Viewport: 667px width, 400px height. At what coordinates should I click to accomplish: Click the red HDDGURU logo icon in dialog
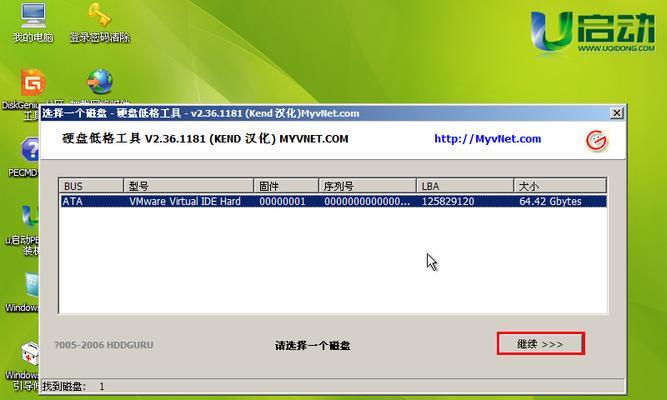[x=596, y=140]
